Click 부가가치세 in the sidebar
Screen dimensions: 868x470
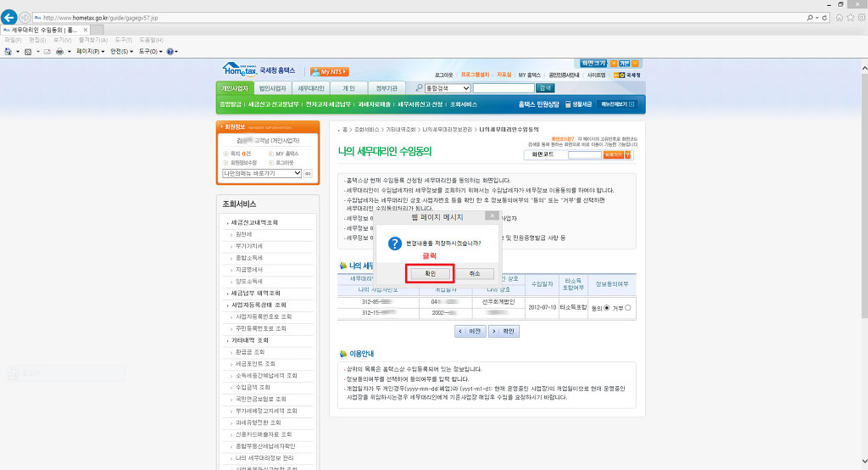[248, 246]
